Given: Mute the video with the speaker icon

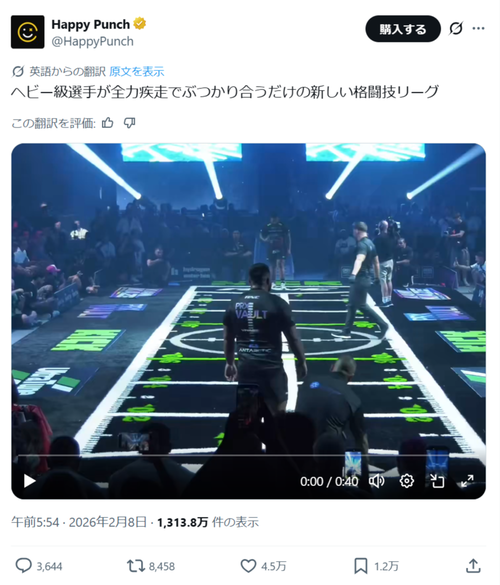Looking at the screenshot, I should (376, 481).
